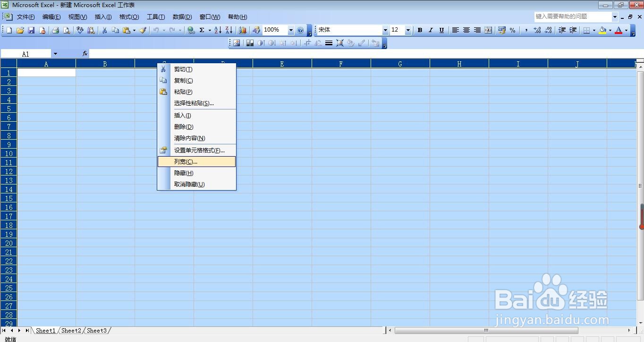
Task: Open a file with the Open folder icon
Action: pyautogui.click(x=20, y=30)
